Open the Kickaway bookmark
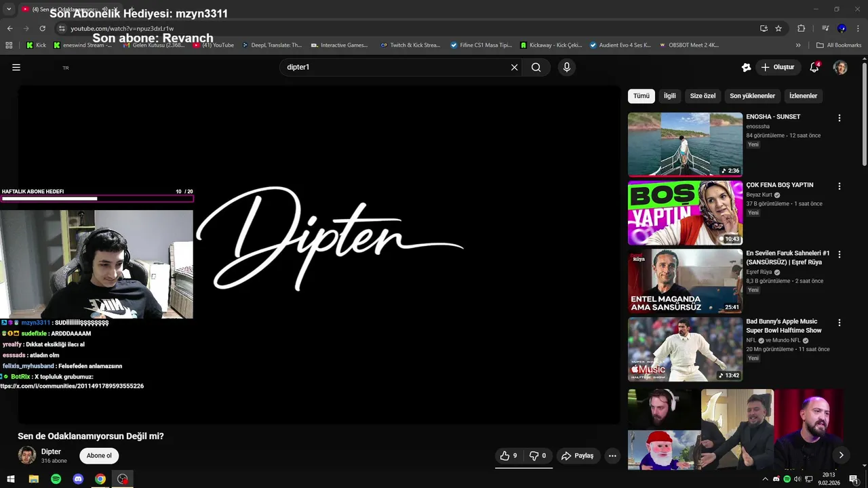The image size is (868, 488). coord(551,45)
